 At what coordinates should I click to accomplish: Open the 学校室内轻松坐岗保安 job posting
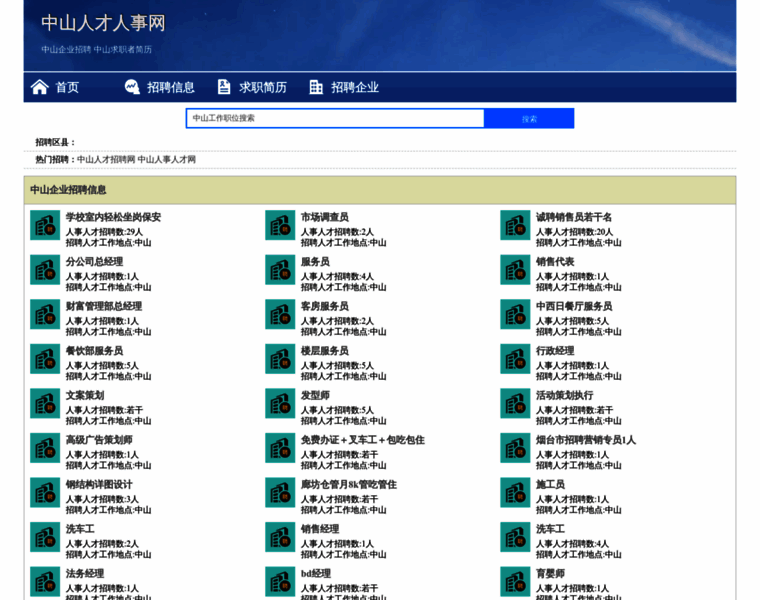(113, 217)
